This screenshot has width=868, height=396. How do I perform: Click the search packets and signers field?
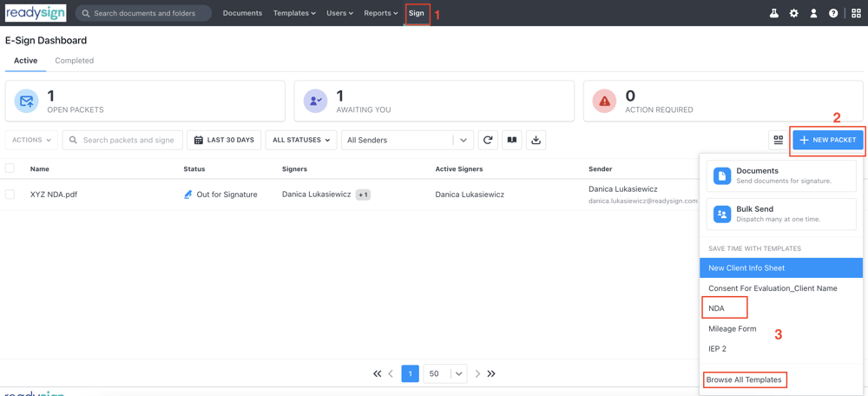coord(122,140)
